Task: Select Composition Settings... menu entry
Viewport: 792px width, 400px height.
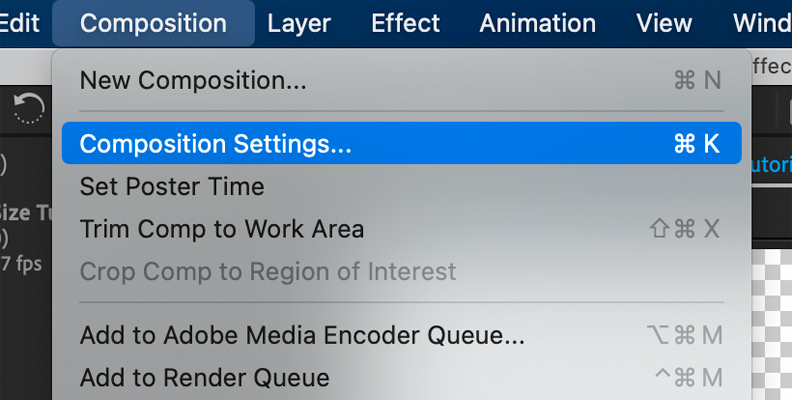Action: point(402,143)
